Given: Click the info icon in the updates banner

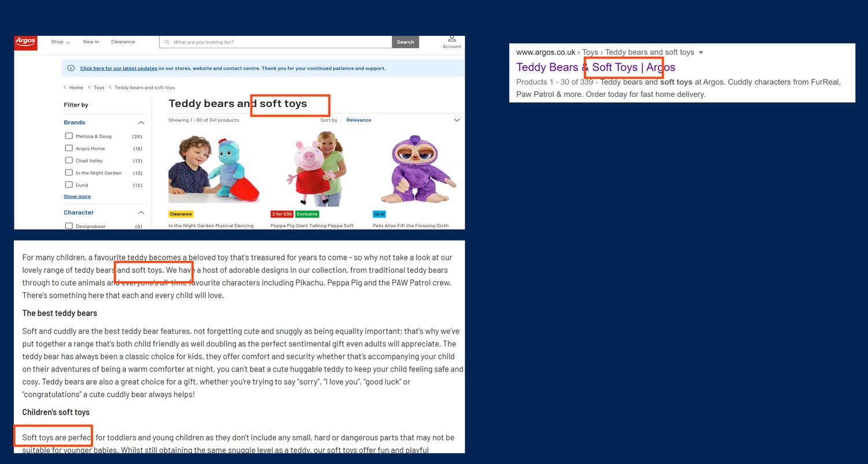Looking at the screenshot, I should (x=71, y=68).
